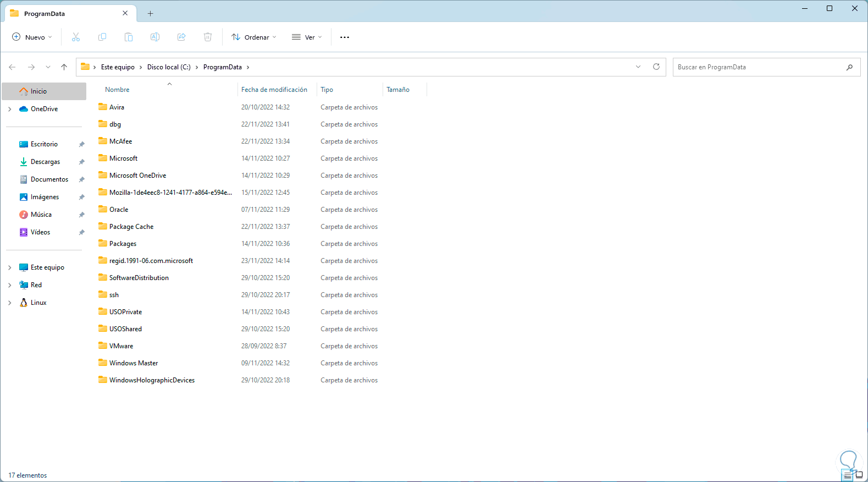Refresh the ProgramData folder view
868x482 pixels.
coord(656,67)
